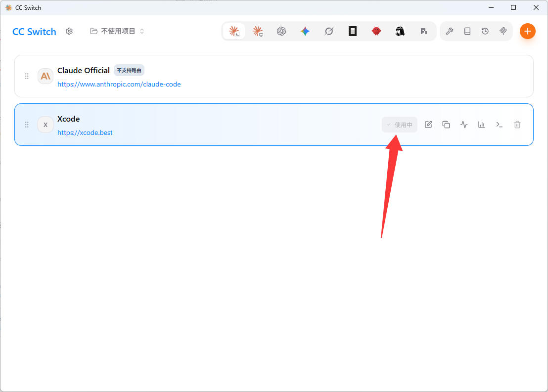Viewport: 548px width, 392px height.
Task: Select the crossed-circle app tab
Action: tap(329, 32)
